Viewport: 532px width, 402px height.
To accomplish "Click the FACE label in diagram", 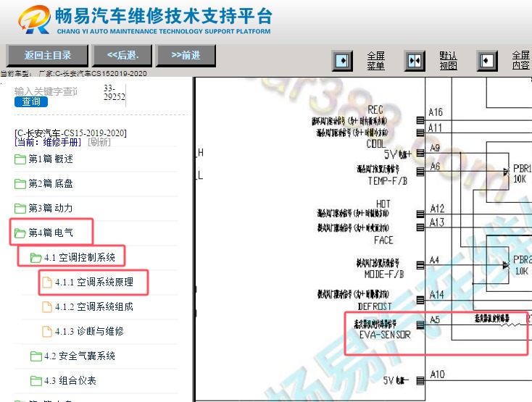I will coord(383,240).
